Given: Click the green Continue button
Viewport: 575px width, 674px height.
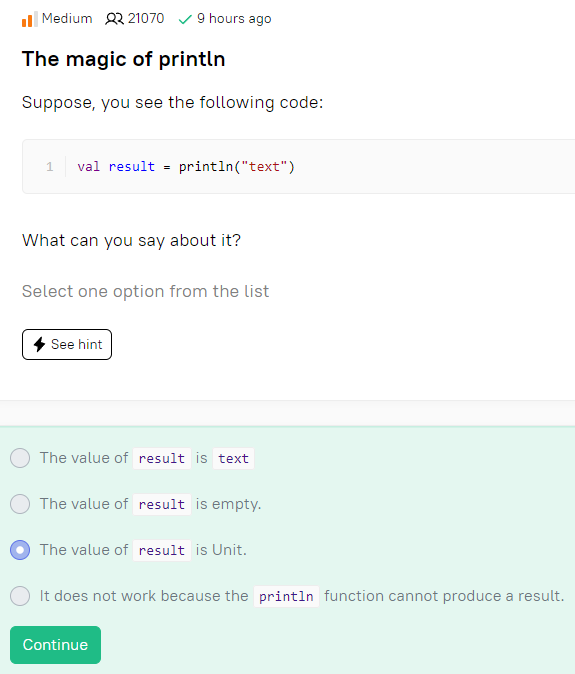Looking at the screenshot, I should pyautogui.click(x=55, y=645).
